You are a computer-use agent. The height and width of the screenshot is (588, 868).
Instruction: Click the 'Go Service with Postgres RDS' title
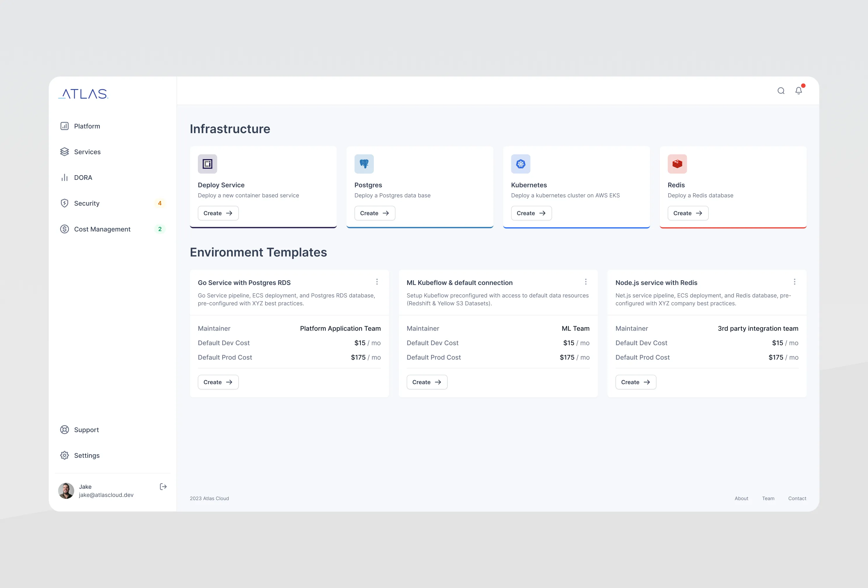[x=244, y=283]
